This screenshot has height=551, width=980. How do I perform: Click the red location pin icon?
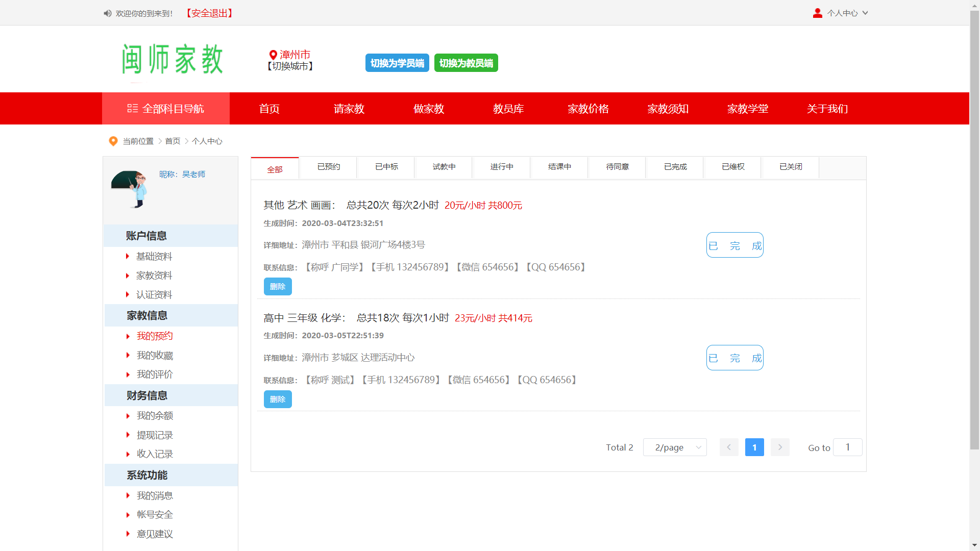[273, 55]
